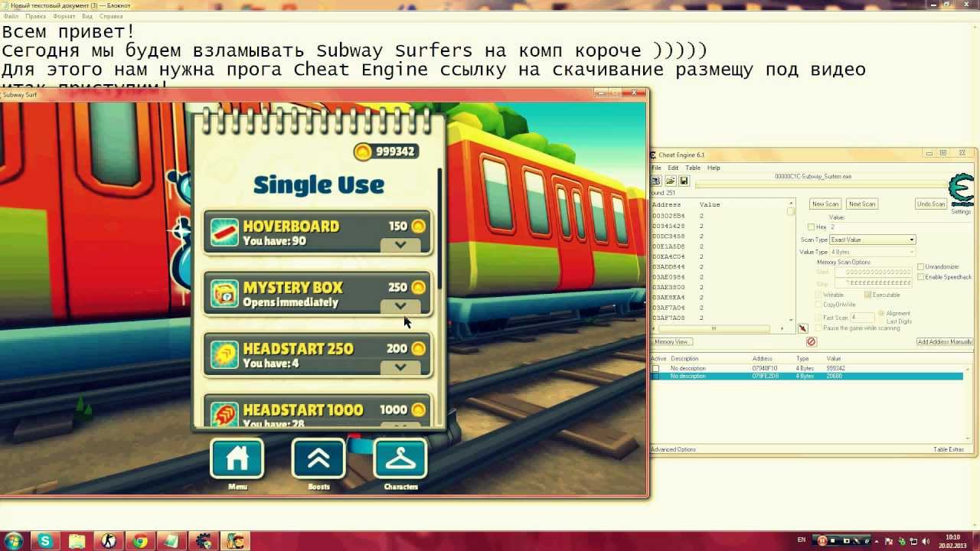Open Counter-Strike icon in taskbar
Image resolution: width=980 pixels, height=551 pixels.
(109, 541)
